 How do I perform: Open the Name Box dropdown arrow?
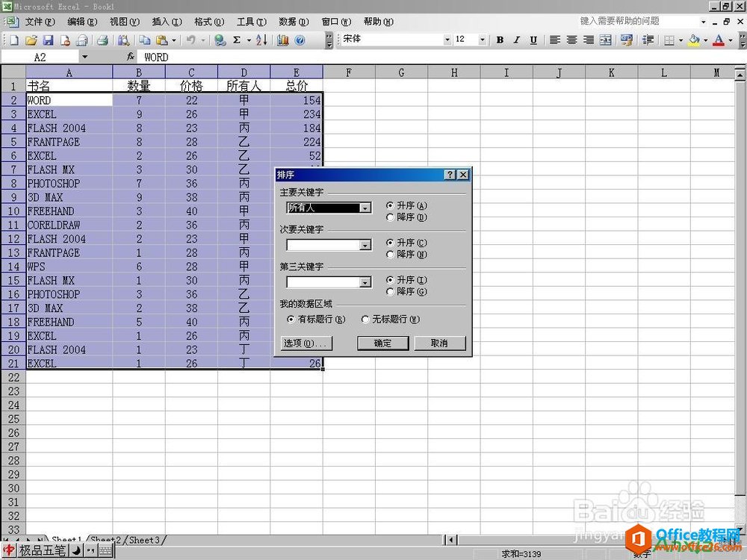[x=85, y=57]
